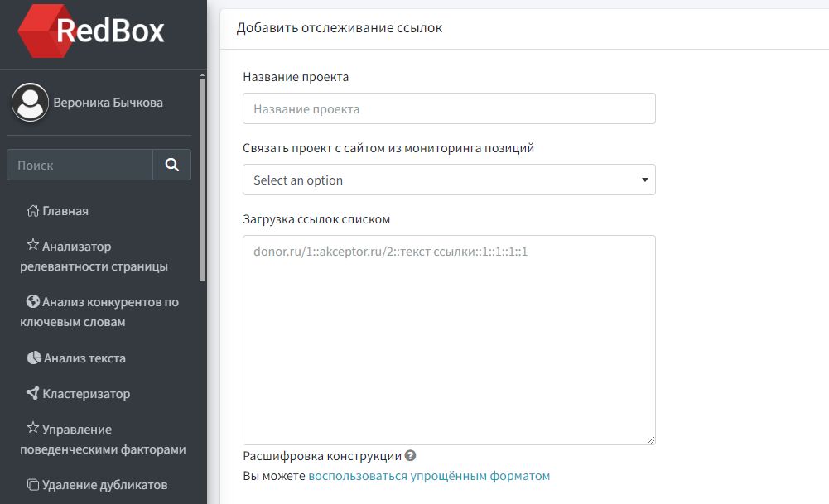
Task: Click the username Вероника Бычкова
Action: point(108,103)
